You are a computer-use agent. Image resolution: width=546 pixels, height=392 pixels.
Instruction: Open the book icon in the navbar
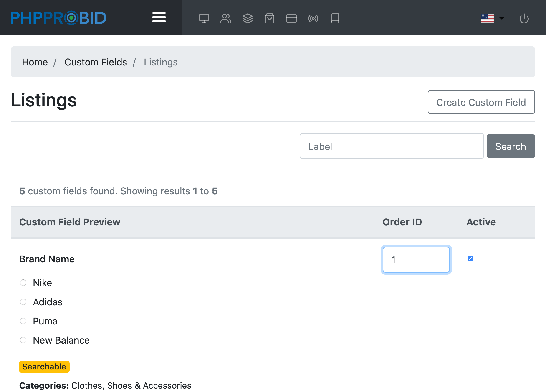(335, 18)
